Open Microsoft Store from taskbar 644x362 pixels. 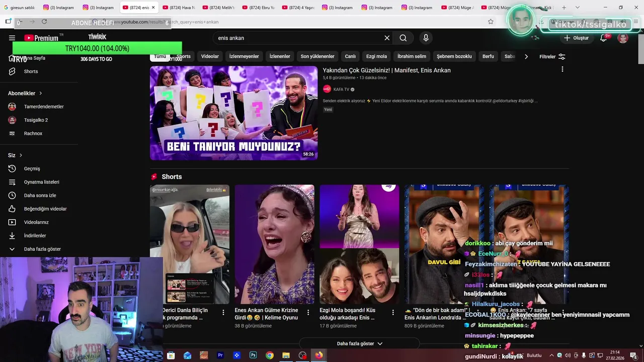171,355
